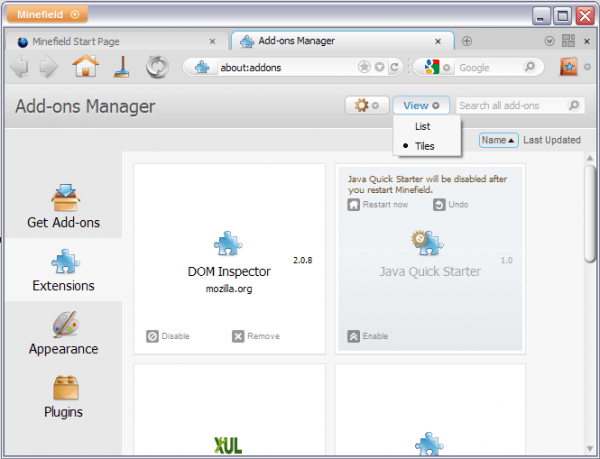Click the circular sync arrows icon
Image resolution: width=600 pixels, height=459 pixels.
(x=157, y=67)
